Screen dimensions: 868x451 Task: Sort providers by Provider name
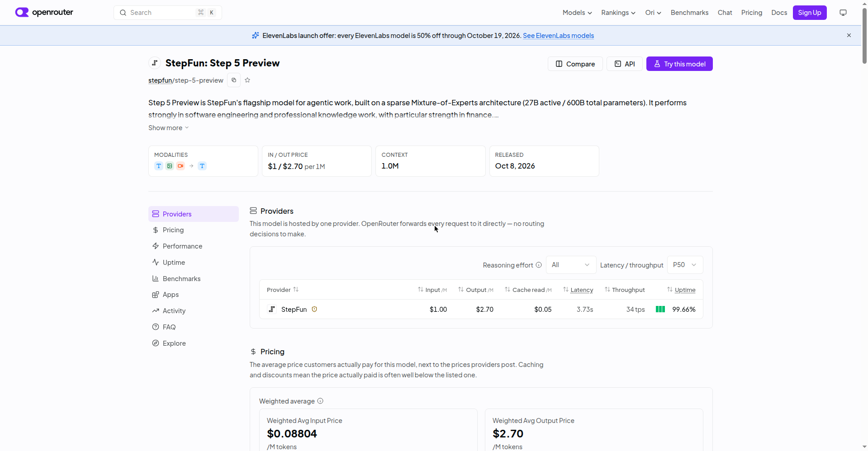point(283,290)
